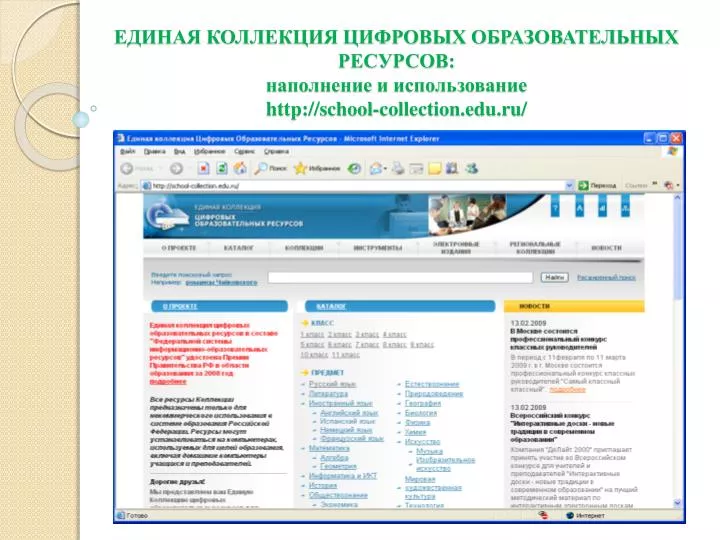Click the page icon in address bar

click(x=146, y=186)
